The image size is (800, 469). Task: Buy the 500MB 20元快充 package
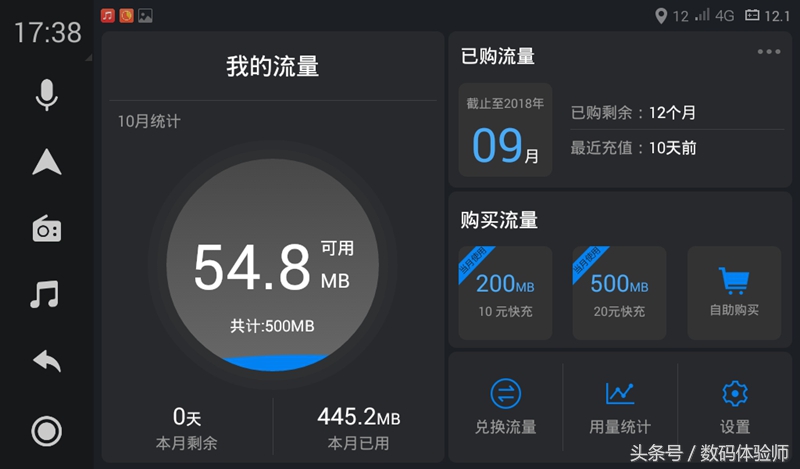(x=619, y=293)
